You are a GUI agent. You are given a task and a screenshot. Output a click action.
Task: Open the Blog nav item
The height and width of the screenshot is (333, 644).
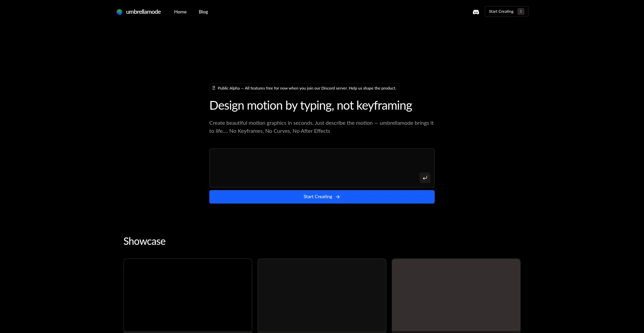(x=203, y=12)
